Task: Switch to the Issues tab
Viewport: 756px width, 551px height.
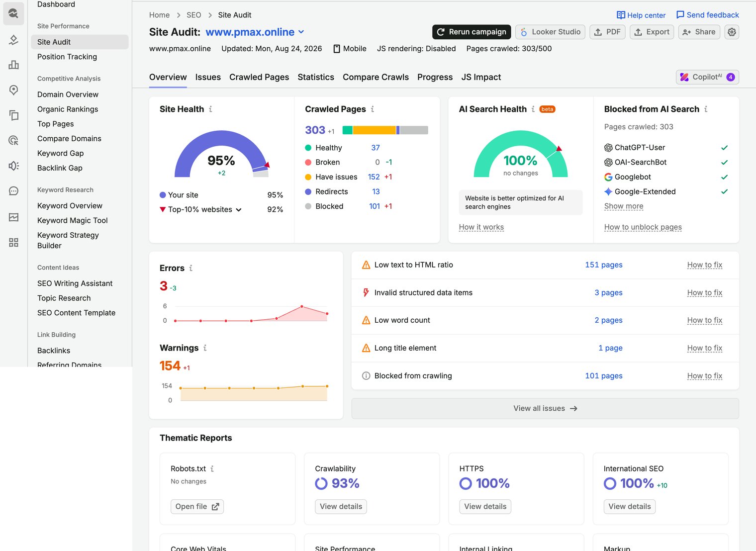Action: pos(208,77)
